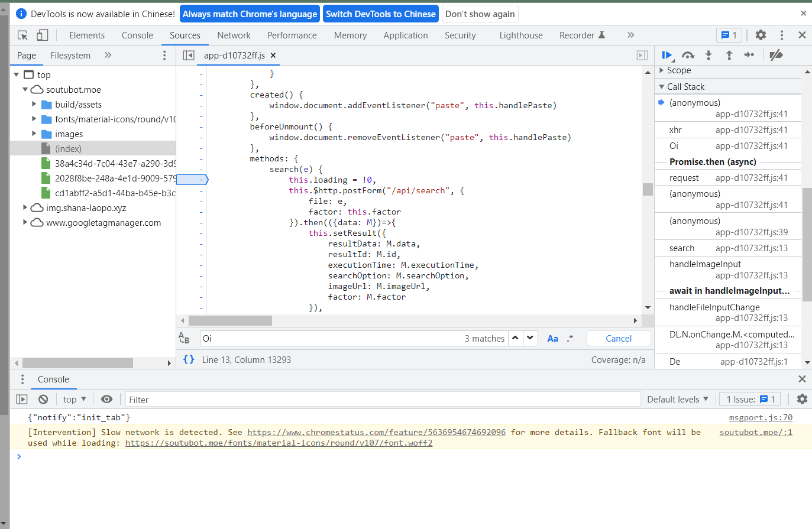The height and width of the screenshot is (529, 812).
Task: Toggle find and replace icon
Action: tap(184, 338)
